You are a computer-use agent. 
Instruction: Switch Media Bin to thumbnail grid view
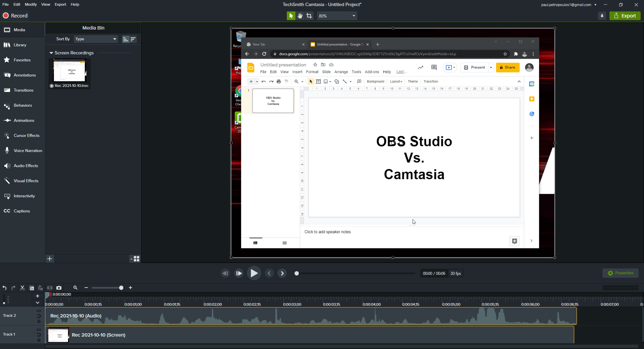(x=137, y=259)
